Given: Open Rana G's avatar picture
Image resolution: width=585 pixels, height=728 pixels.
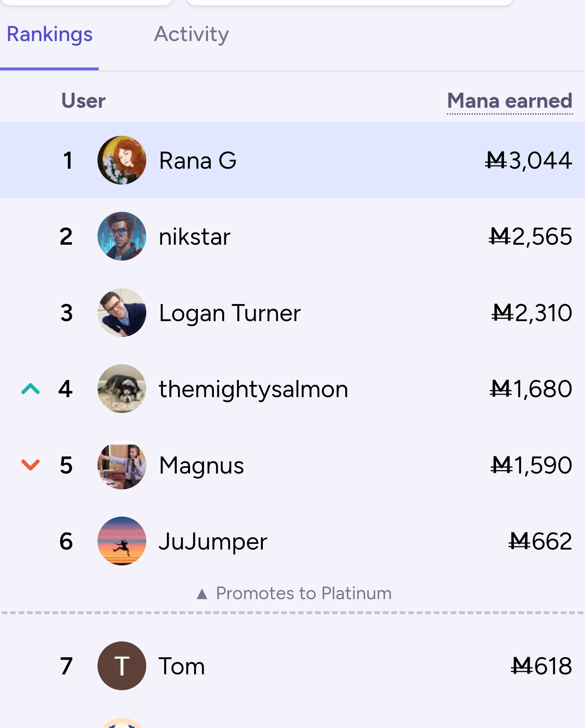Looking at the screenshot, I should [122, 160].
